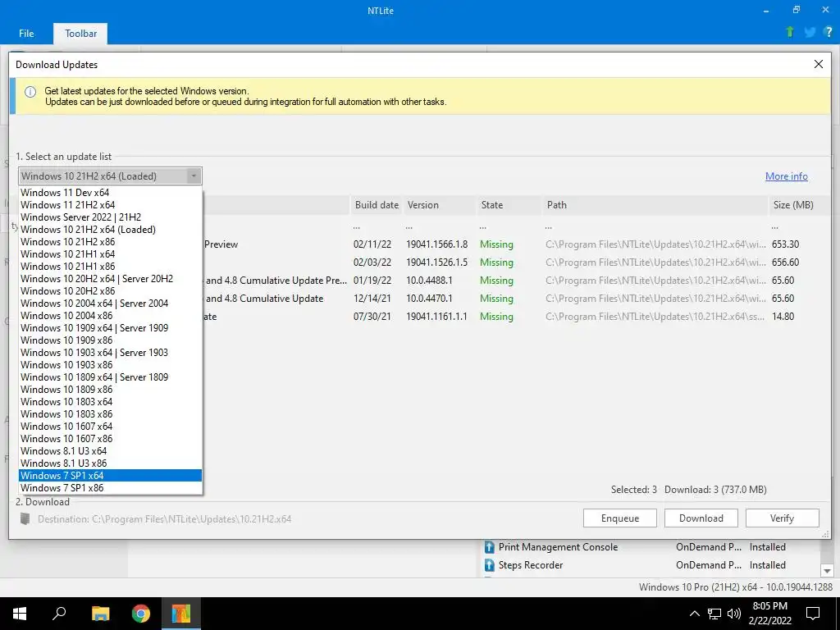840x630 pixels.
Task: Select Windows 10 21H2 x86 option
Action: [x=111, y=242]
